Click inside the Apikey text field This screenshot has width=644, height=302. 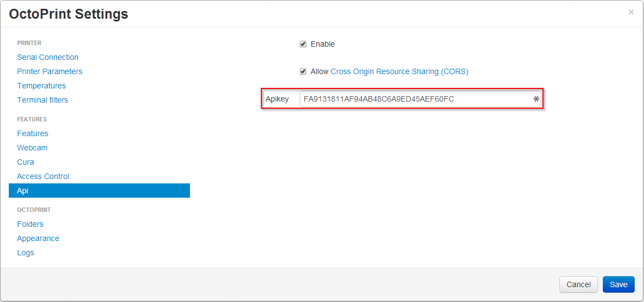(415, 99)
